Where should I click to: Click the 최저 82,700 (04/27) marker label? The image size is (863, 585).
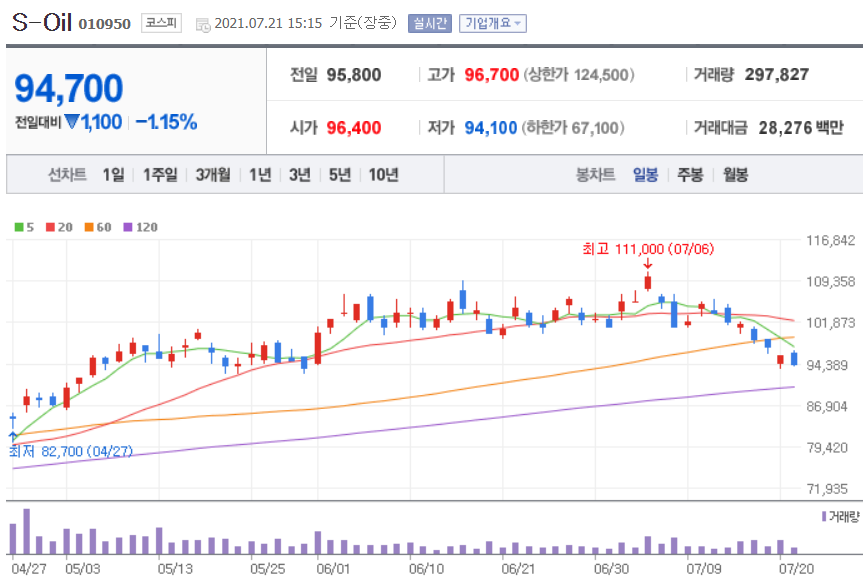point(71,451)
